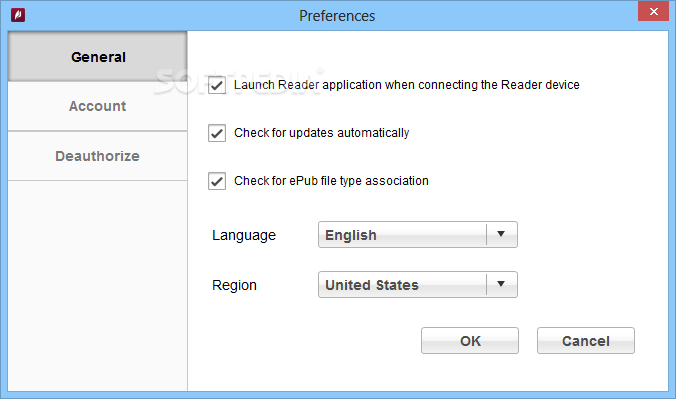
Task: Click the "Check for ePub file type association" label
Action: 331,181
